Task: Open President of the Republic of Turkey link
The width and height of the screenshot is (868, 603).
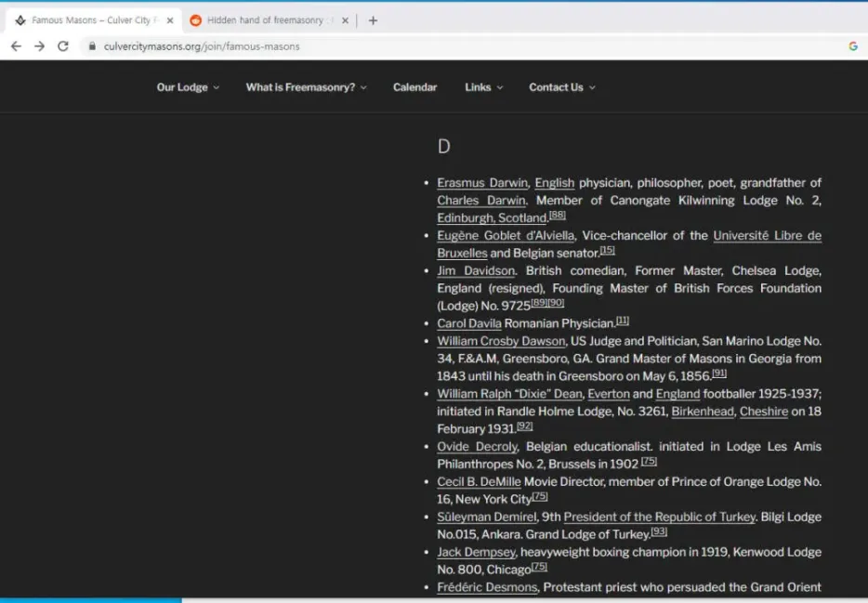Action: pyautogui.click(x=659, y=518)
